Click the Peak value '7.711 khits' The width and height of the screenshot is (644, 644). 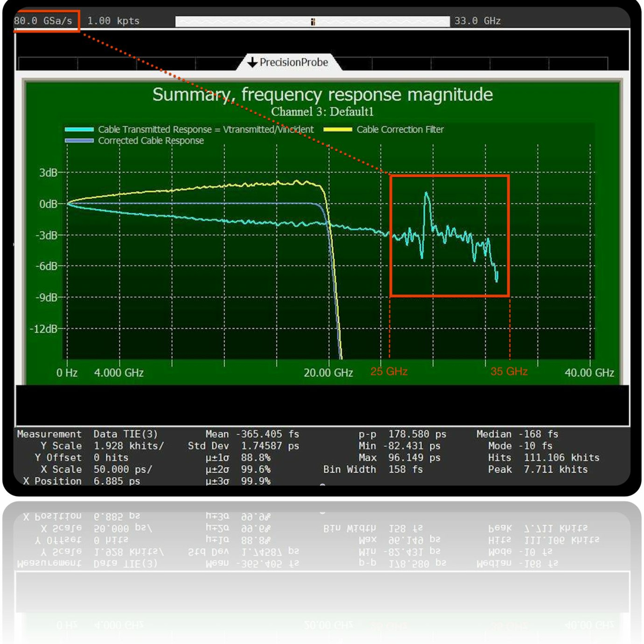(x=556, y=469)
